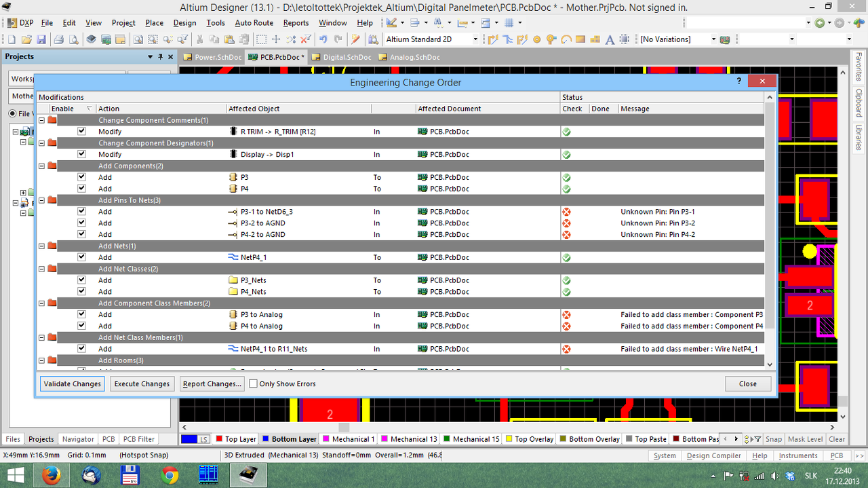This screenshot has height=488, width=868.
Task: Select Place Arc tool
Action: (x=566, y=39)
